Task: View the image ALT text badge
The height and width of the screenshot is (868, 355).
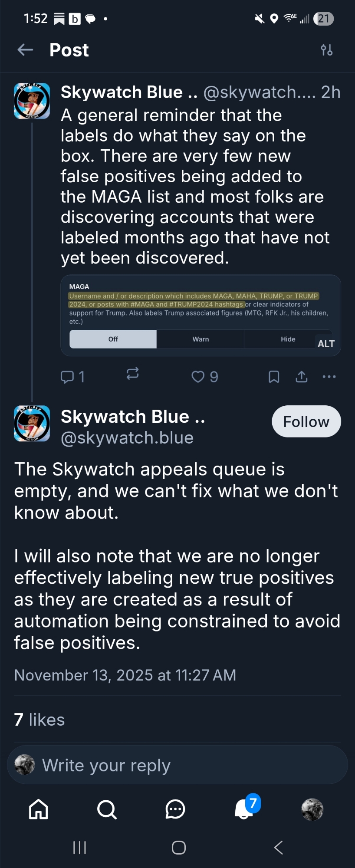Action: (326, 344)
